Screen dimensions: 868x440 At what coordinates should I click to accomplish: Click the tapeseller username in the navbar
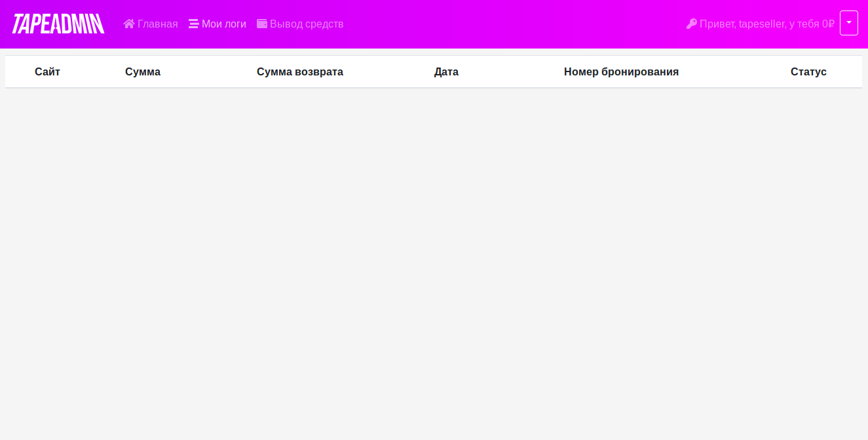coord(762,24)
